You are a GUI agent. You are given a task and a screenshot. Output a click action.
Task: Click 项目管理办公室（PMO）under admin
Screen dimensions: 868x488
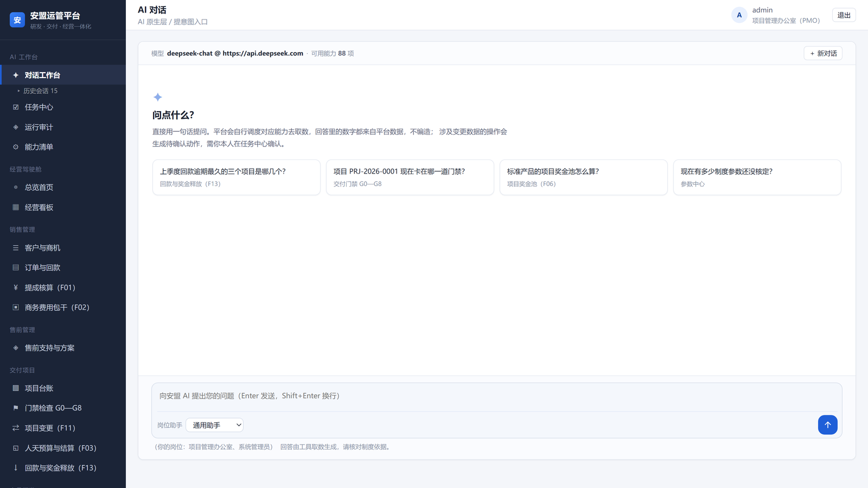(x=786, y=21)
